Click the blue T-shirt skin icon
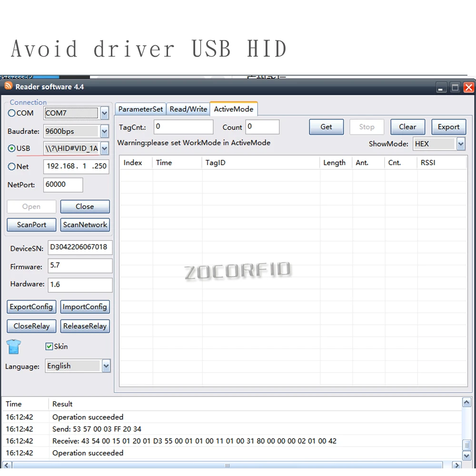The height and width of the screenshot is (476, 476). pyautogui.click(x=14, y=347)
